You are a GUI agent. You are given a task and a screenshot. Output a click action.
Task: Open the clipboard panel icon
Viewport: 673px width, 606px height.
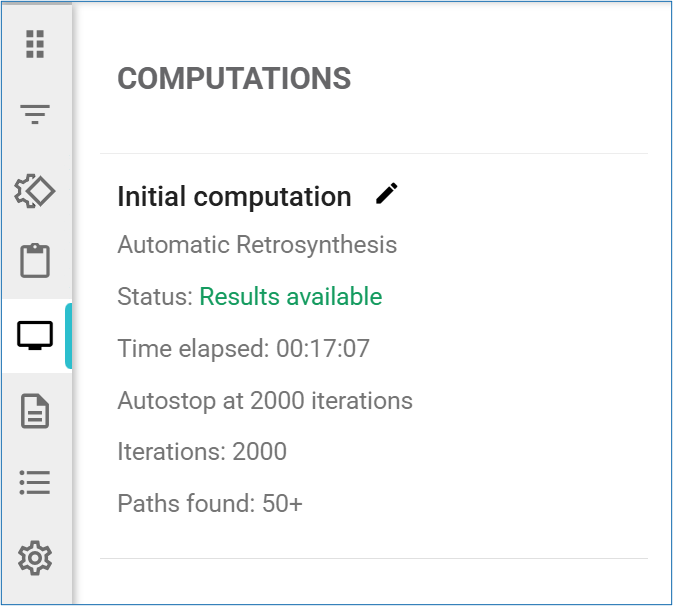pos(35,262)
